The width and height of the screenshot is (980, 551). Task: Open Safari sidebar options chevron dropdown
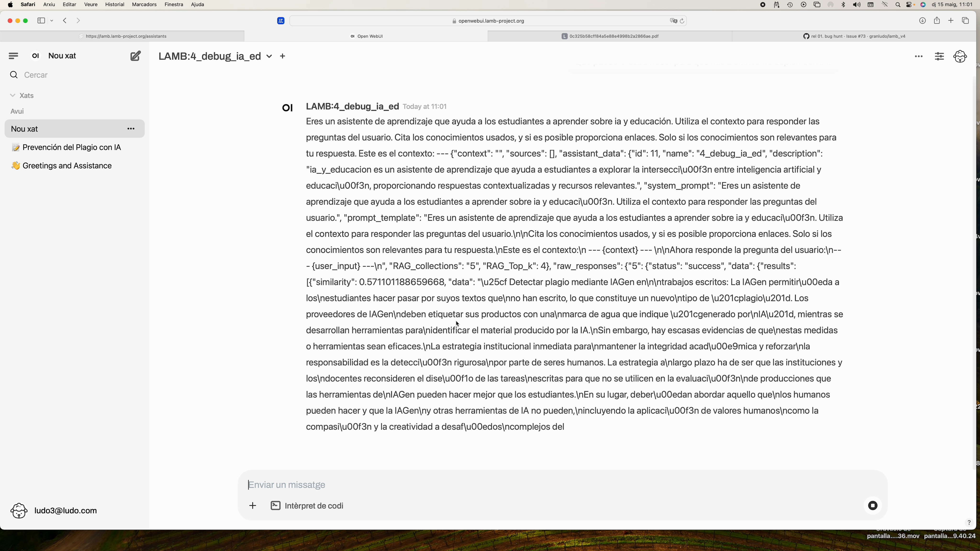click(x=52, y=21)
